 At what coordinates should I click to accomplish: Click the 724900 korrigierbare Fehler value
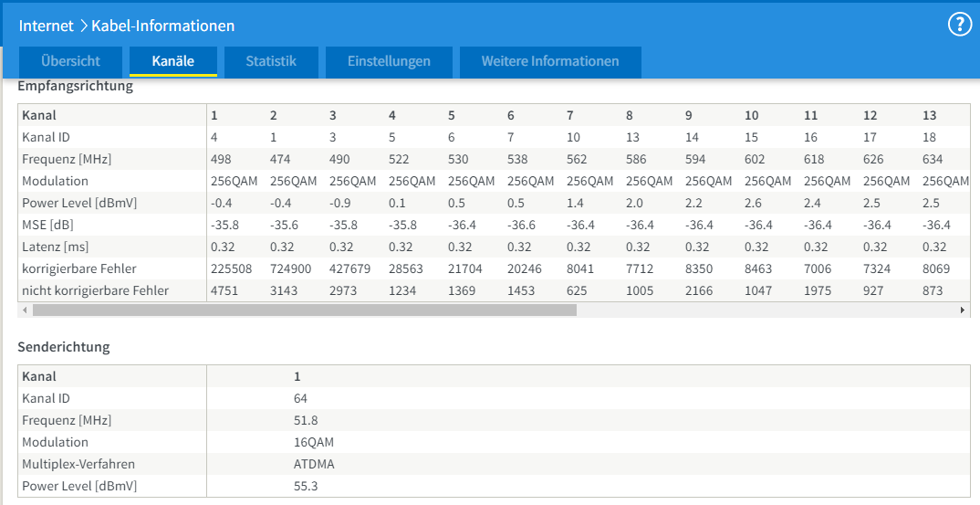click(x=288, y=268)
